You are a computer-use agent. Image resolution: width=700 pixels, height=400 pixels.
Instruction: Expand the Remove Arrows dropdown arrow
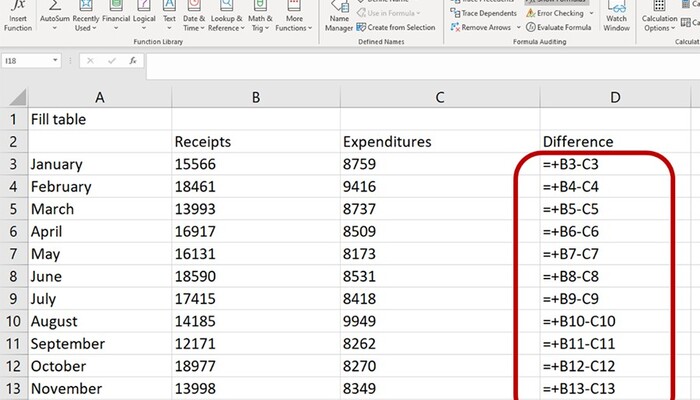(518, 27)
